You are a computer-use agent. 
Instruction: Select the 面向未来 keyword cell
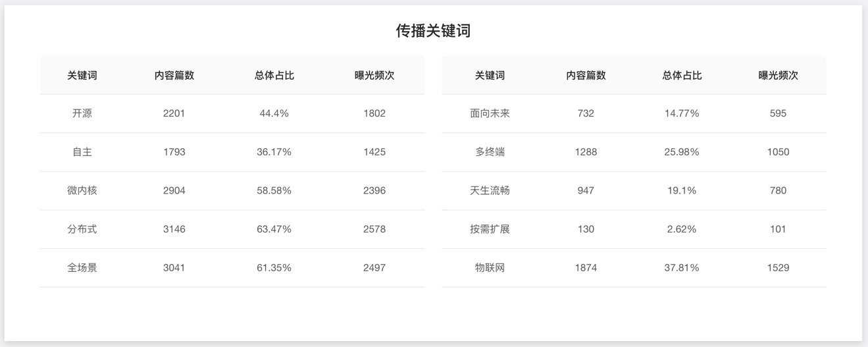(490, 113)
